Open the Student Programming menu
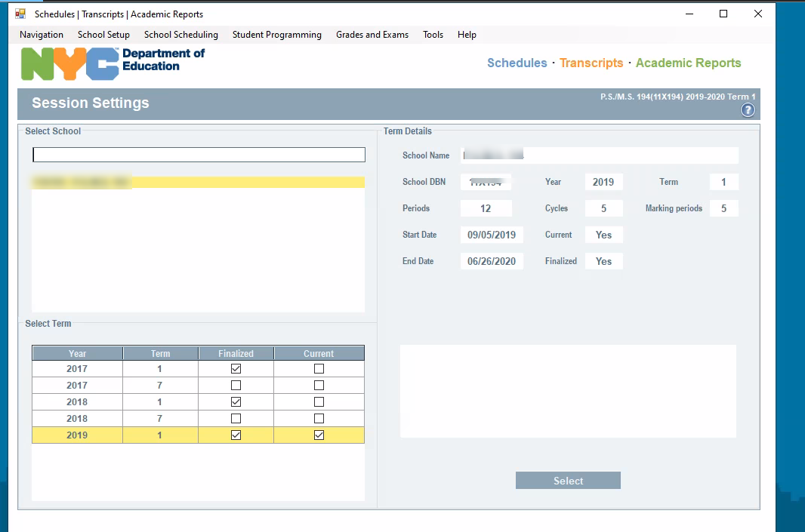Image resolution: width=805 pixels, height=532 pixels. [277, 35]
